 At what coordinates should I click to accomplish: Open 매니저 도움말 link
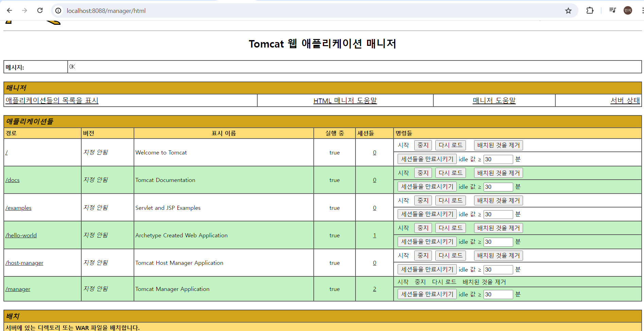pyautogui.click(x=494, y=100)
